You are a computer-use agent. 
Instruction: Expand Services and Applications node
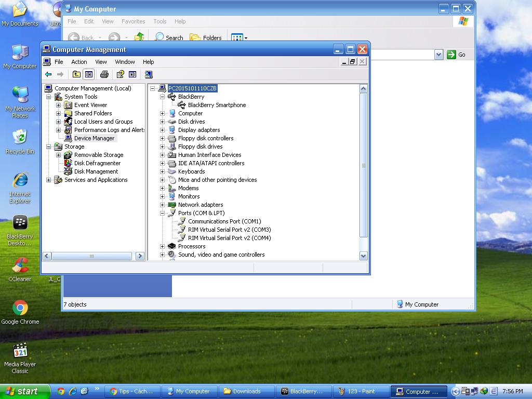tap(48, 180)
